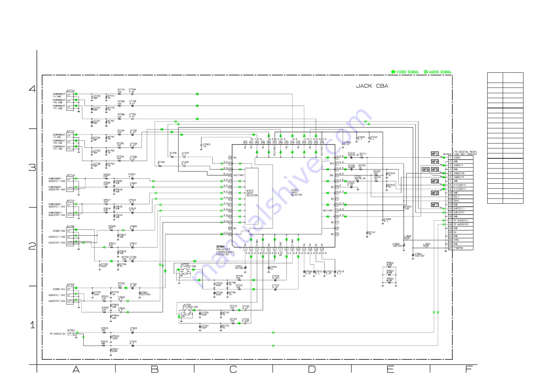Click connector pin 3 'VIDEO-Y' row

coord(461,166)
